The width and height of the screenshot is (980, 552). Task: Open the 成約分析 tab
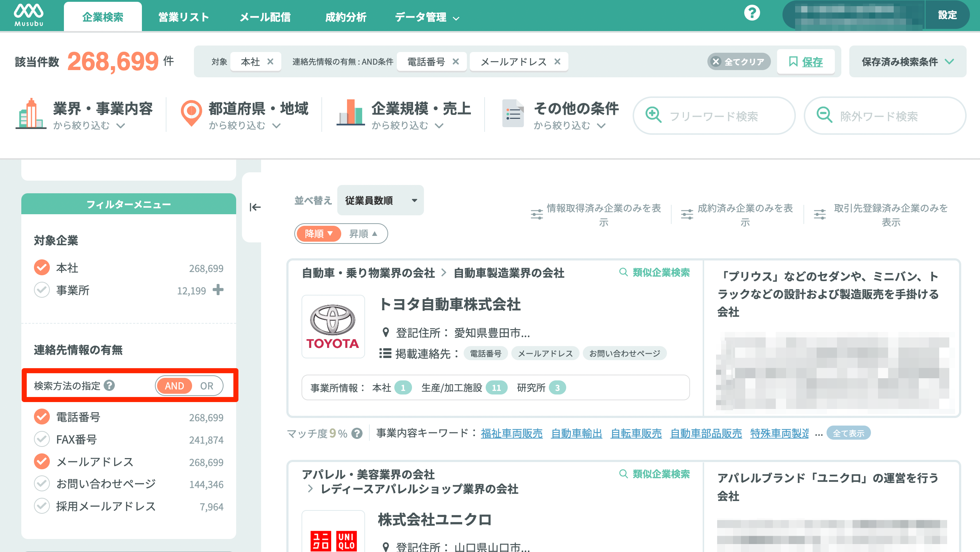(x=346, y=17)
